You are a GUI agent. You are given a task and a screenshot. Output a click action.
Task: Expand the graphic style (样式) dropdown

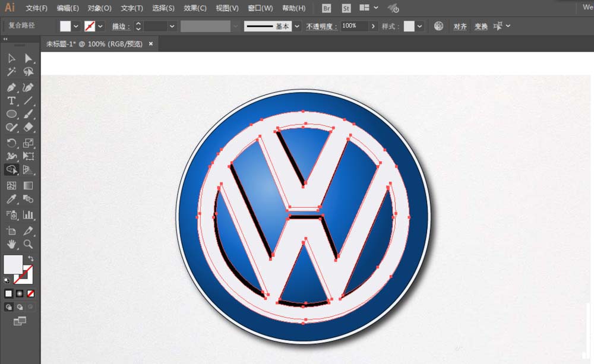pyautogui.click(x=420, y=26)
